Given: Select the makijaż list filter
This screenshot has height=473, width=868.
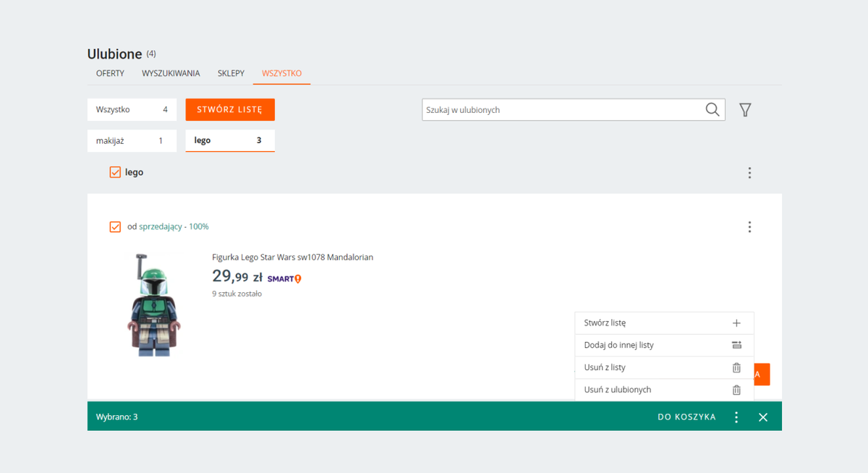Looking at the screenshot, I should tap(132, 141).
